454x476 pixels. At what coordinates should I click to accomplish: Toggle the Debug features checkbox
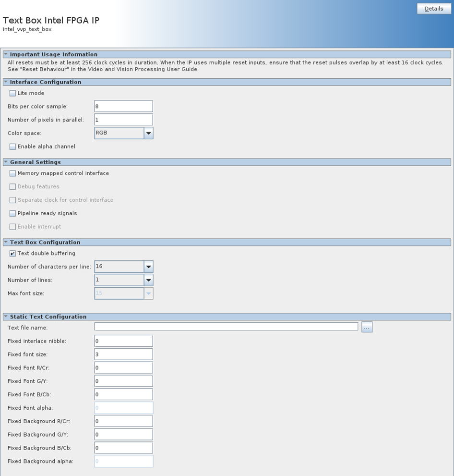coord(12,187)
